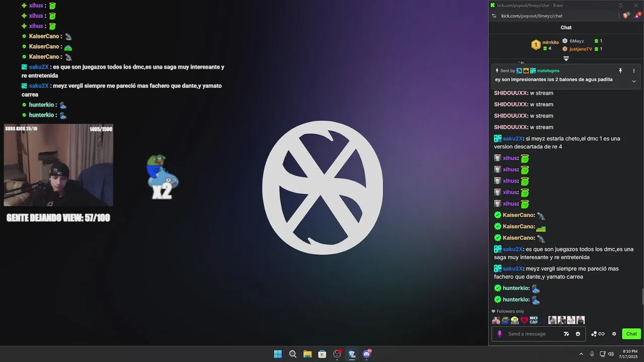Open volume control in system tray
The width and height of the screenshot is (644, 362).
click(611, 354)
